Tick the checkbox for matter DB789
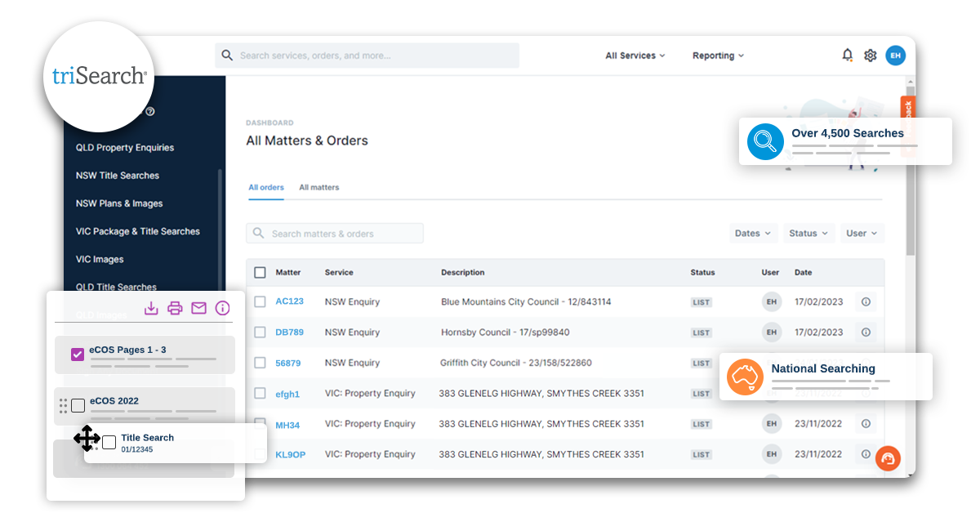 point(260,332)
